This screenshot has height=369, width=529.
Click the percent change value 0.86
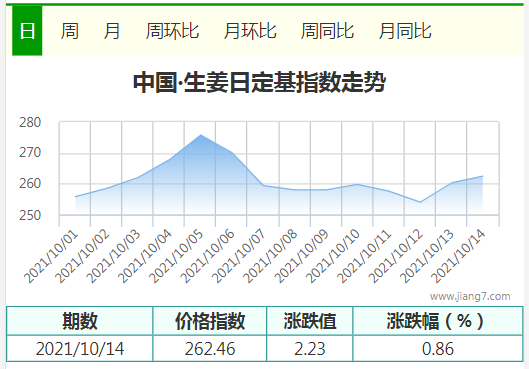tap(438, 348)
